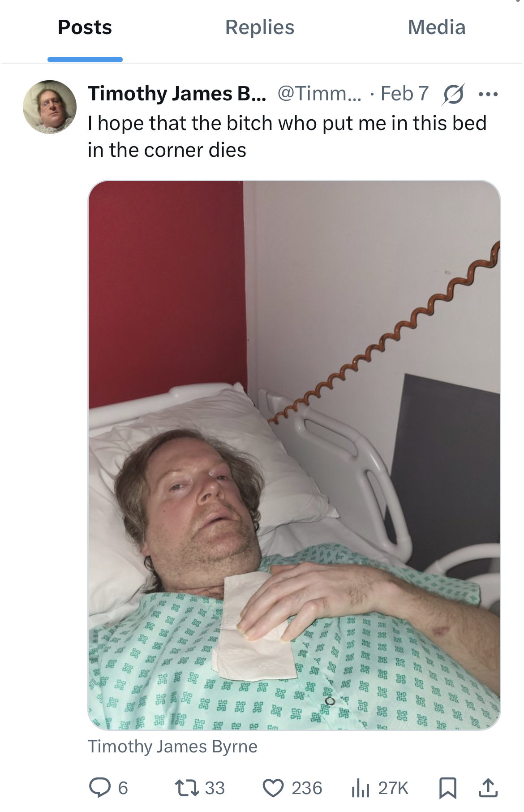Tap the repost arrows icon
The width and height of the screenshot is (524, 812).
[186, 788]
